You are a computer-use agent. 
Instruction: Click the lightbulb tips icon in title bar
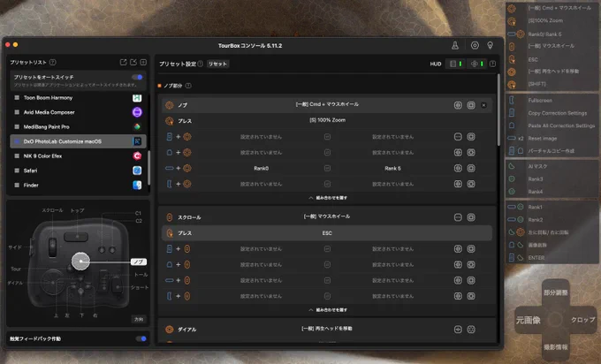[x=490, y=46]
